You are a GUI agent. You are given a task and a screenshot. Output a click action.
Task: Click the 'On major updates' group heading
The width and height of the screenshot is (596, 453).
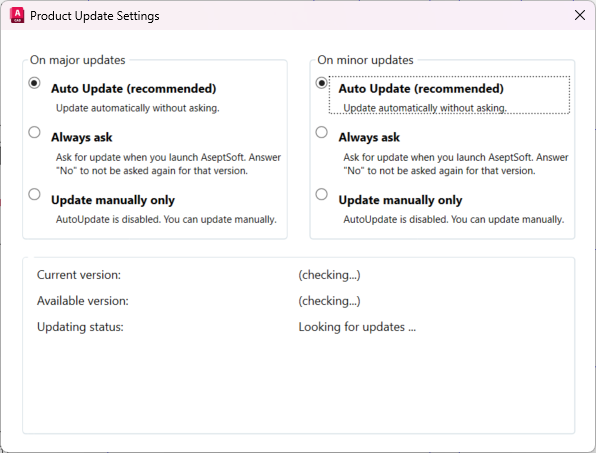78,60
